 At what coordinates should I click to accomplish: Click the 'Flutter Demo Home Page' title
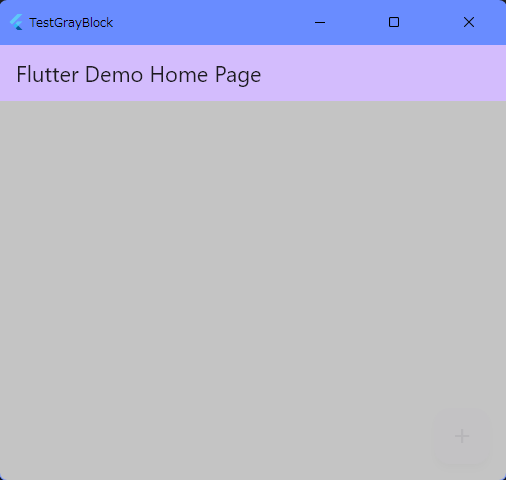point(139,75)
